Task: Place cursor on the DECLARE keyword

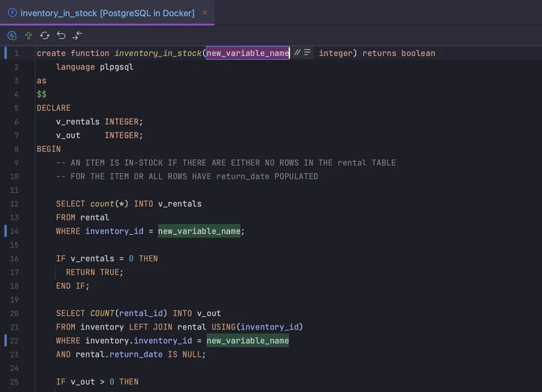Action: (x=54, y=108)
